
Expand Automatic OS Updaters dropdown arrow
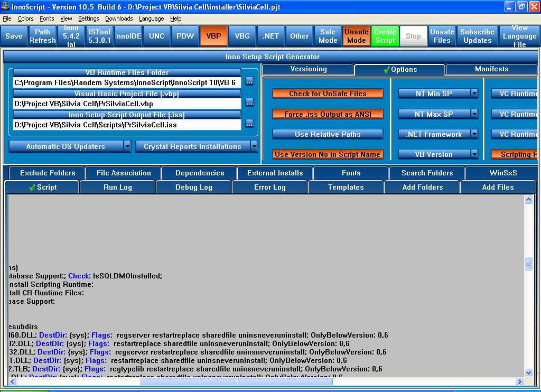click(x=127, y=146)
